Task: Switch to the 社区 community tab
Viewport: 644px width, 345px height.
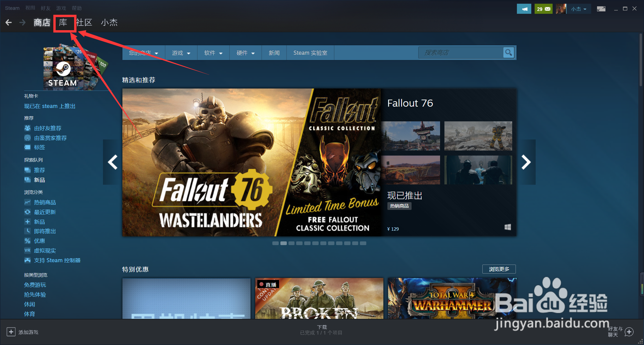Action: coord(84,22)
